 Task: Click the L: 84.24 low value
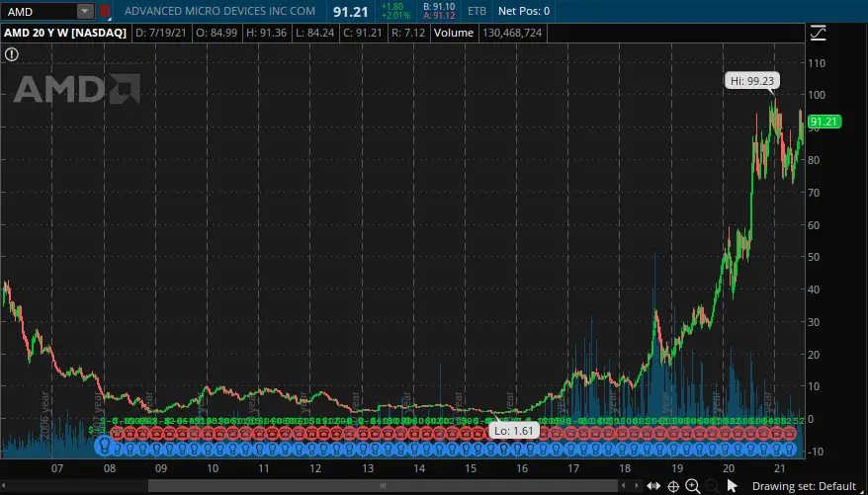pos(314,33)
